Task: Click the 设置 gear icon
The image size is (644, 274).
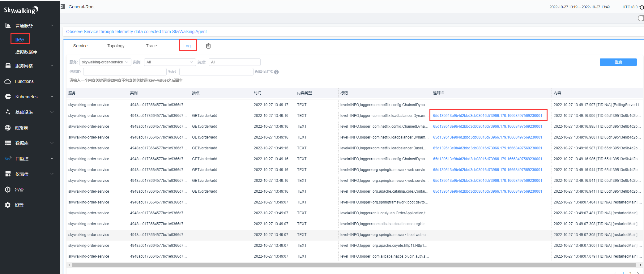Action: (x=8, y=205)
